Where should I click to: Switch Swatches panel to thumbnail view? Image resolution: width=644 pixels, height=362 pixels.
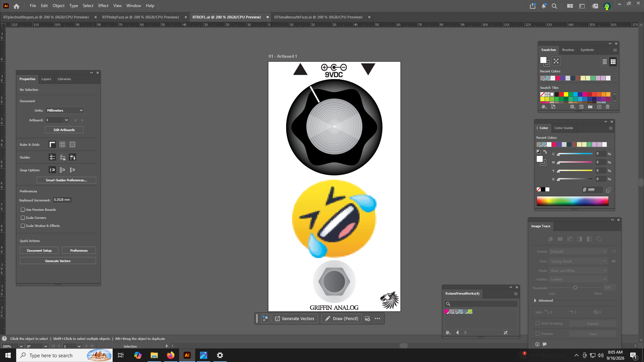point(613,62)
